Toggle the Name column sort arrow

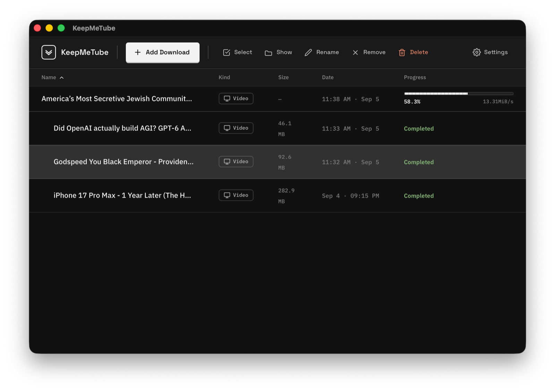[x=62, y=78]
